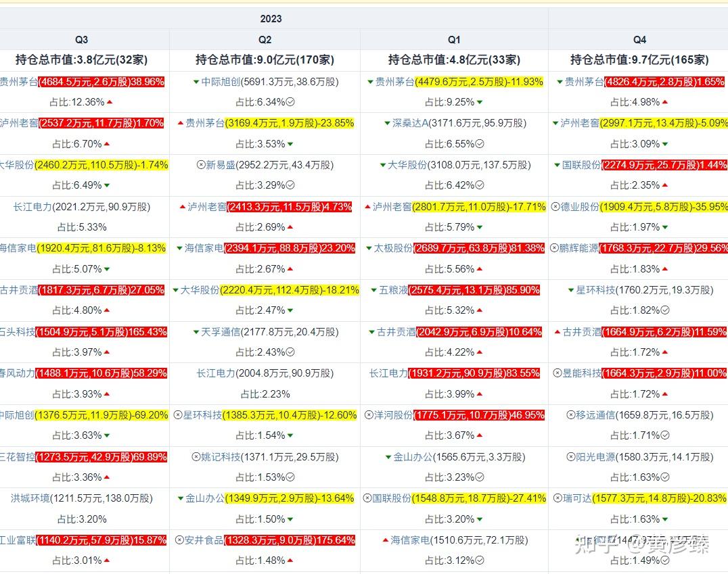The width and height of the screenshot is (728, 574).
Task: Click red up arrow before Q4 古井贡酒
Action: (x=558, y=332)
